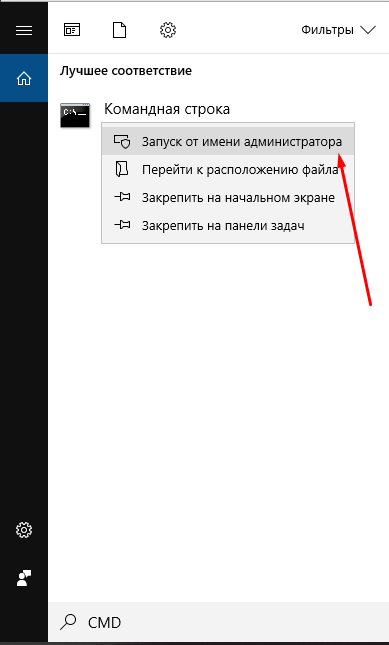Expand the Фильтры dropdown
389x645 pixels.
click(x=338, y=30)
